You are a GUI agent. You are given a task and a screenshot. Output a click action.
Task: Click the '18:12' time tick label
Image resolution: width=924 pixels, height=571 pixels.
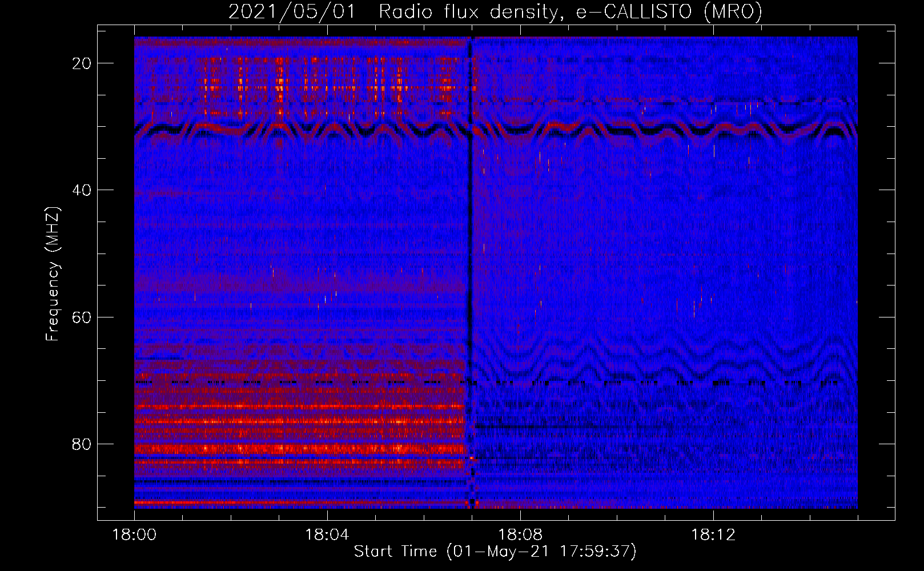[713, 535]
